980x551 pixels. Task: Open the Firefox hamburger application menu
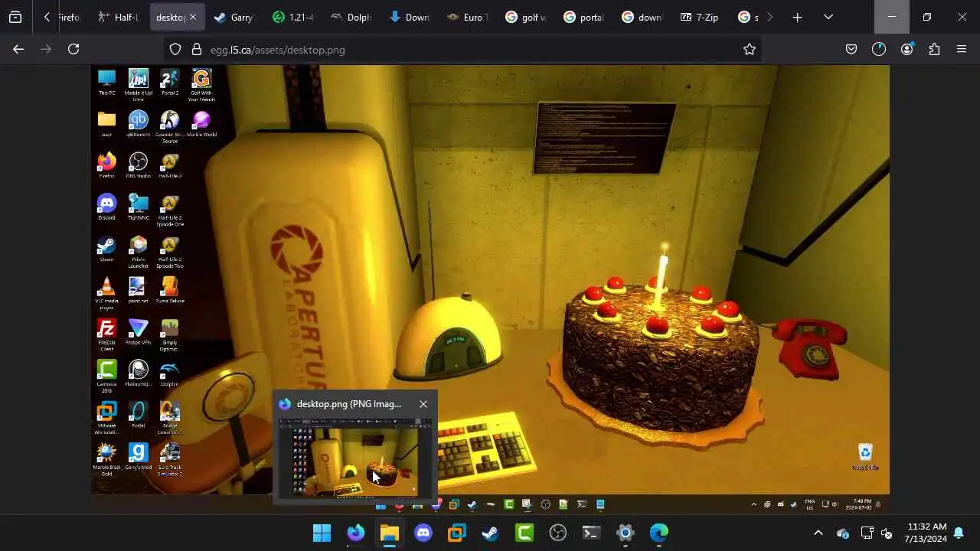tap(962, 49)
